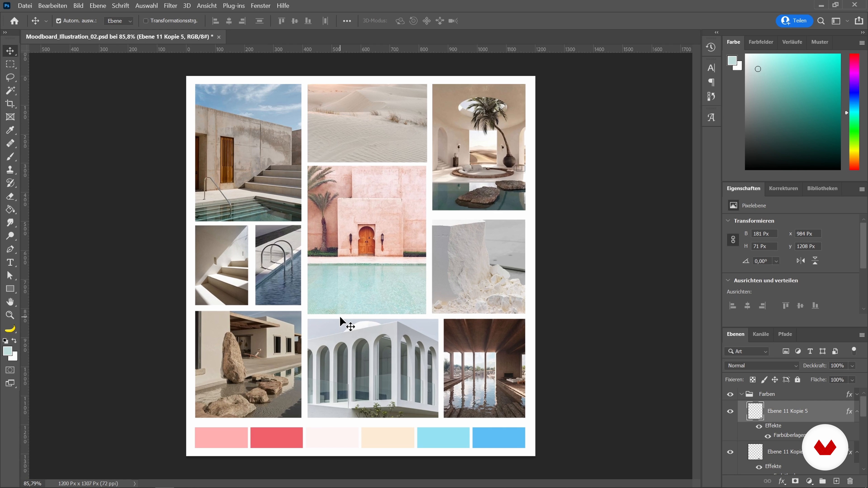Collapse Ausrichten und verteilen section
The height and width of the screenshot is (488, 868).
(728, 280)
